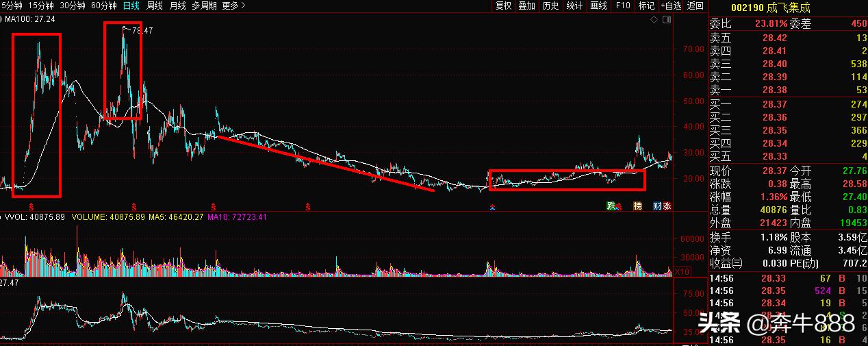868x346 pixels.
Task: Click the 买四 price 28.34
Action: (774, 143)
